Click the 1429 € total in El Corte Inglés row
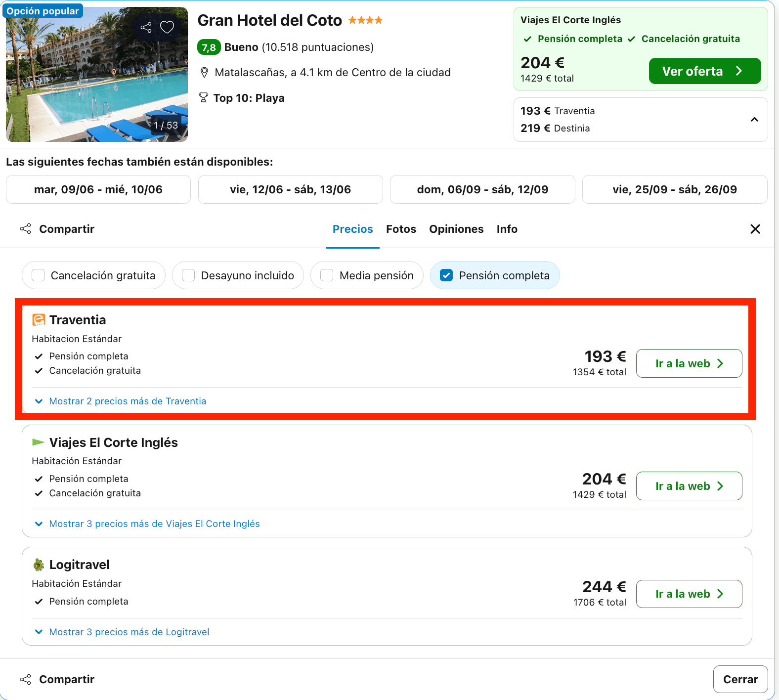The height and width of the screenshot is (700, 779). tap(599, 494)
